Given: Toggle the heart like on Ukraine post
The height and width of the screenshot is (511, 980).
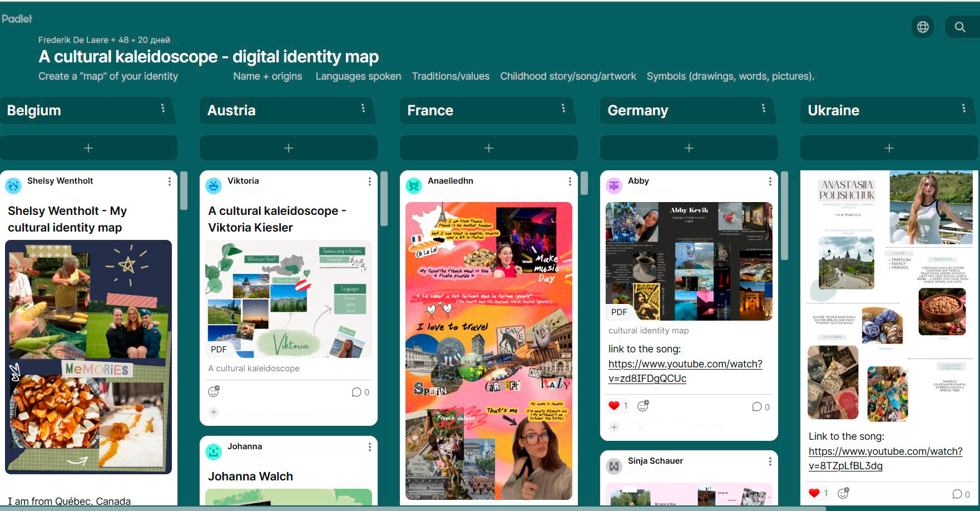Looking at the screenshot, I should coord(814,493).
